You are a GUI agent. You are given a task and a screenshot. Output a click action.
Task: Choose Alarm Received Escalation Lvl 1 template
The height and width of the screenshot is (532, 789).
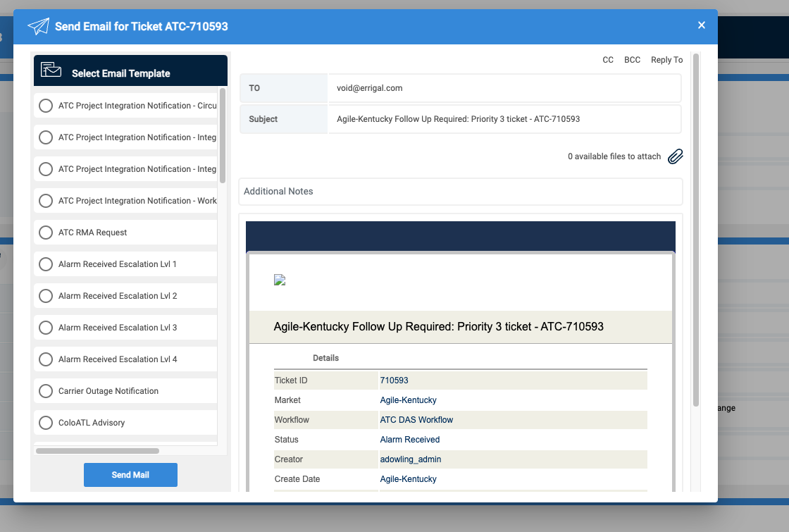pos(46,264)
